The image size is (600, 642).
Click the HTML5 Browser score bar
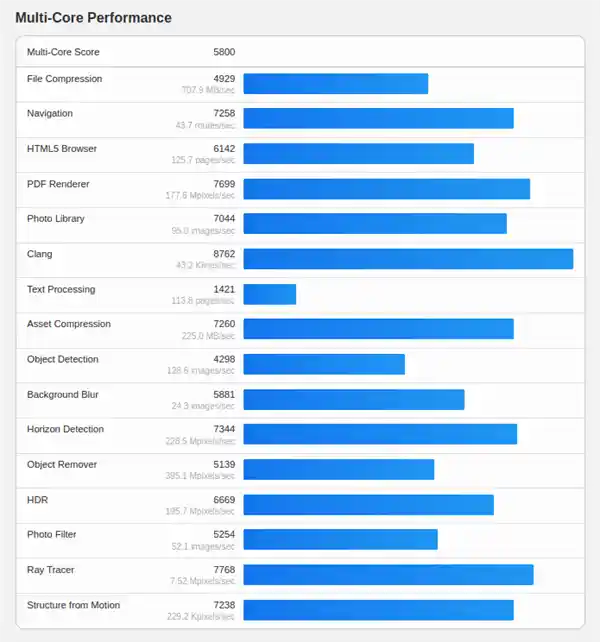point(359,154)
